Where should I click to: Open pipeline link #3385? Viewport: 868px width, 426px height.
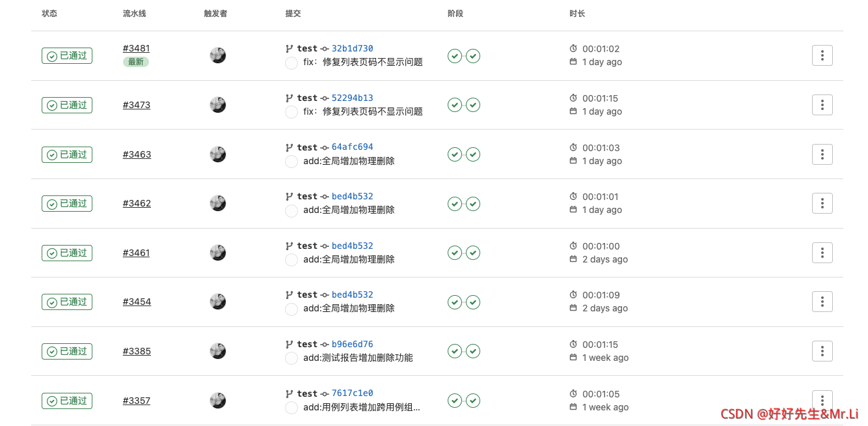coord(137,351)
